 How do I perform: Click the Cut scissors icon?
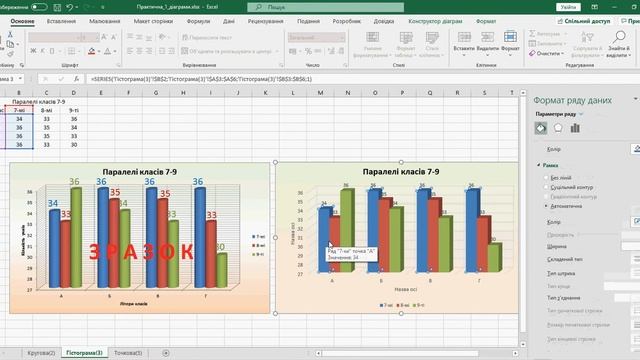[10, 35]
